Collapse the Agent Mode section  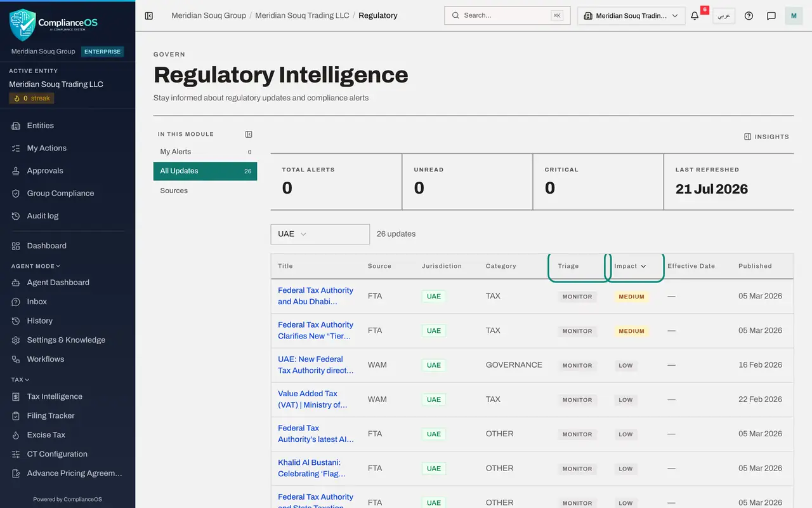point(36,266)
